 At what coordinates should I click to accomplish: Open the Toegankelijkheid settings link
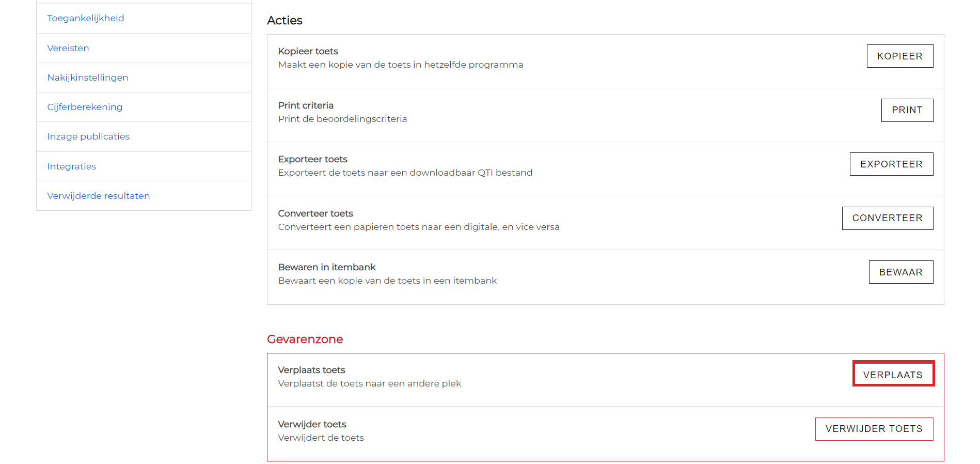(86, 18)
